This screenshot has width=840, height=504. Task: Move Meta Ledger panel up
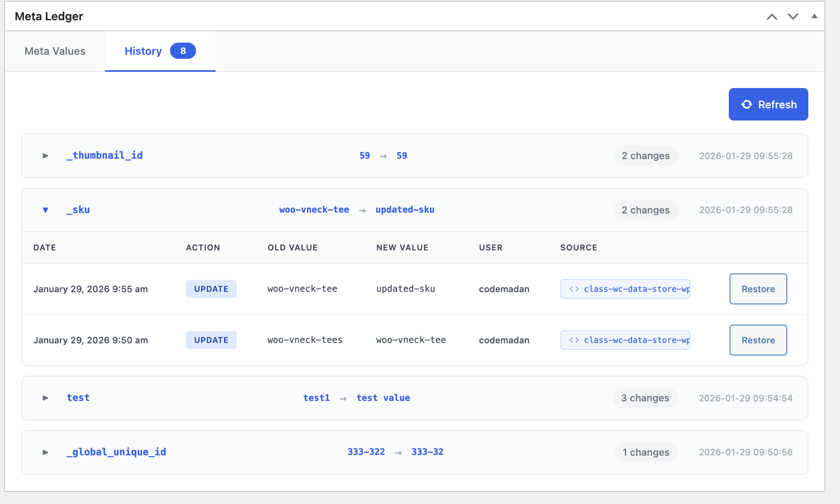[x=771, y=17]
